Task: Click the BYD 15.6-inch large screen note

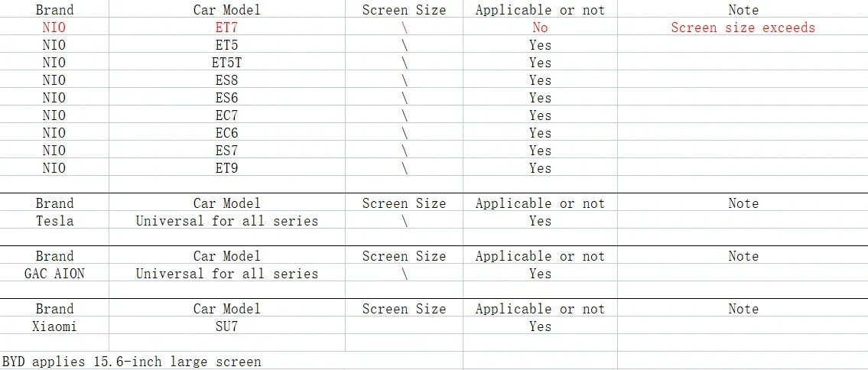Action: pos(132,362)
